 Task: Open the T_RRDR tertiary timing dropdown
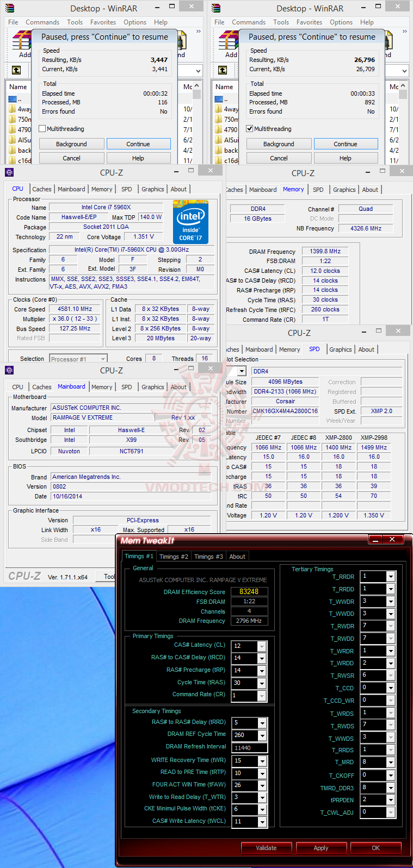(391, 576)
